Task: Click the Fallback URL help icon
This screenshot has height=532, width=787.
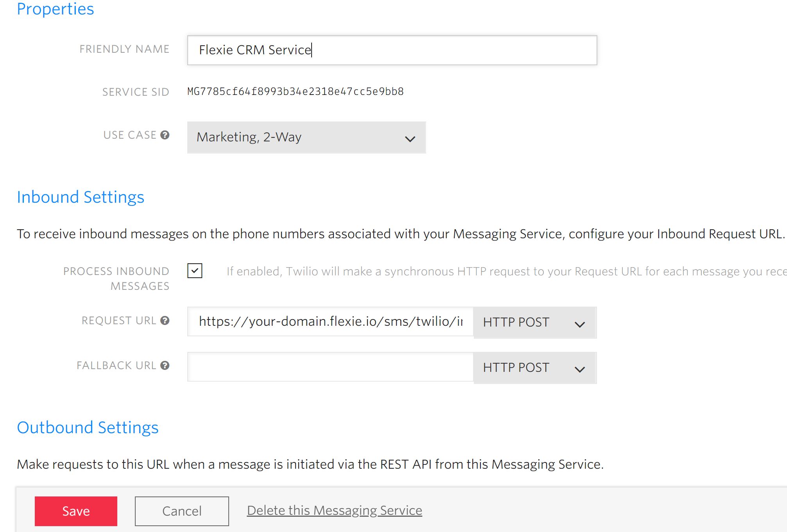Action: [x=165, y=365]
